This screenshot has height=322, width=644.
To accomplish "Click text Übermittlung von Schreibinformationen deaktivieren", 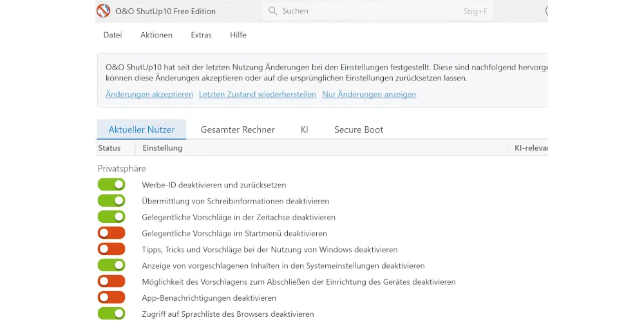I will [235, 201].
